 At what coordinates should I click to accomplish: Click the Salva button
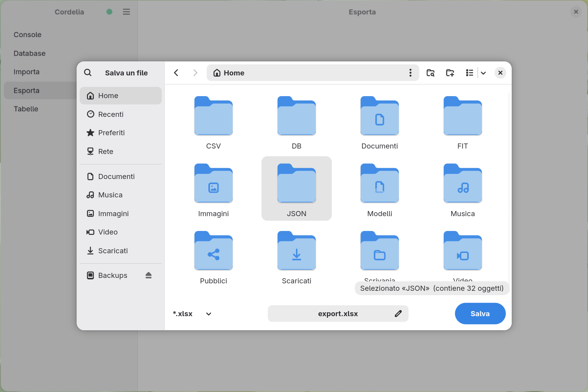click(480, 313)
